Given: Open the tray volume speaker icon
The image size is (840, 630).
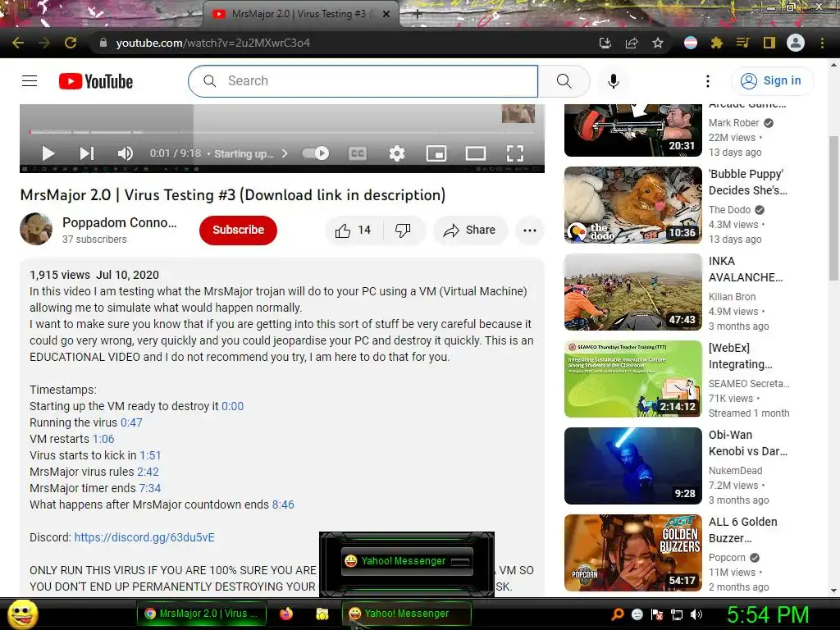Looking at the screenshot, I should click(x=696, y=614).
